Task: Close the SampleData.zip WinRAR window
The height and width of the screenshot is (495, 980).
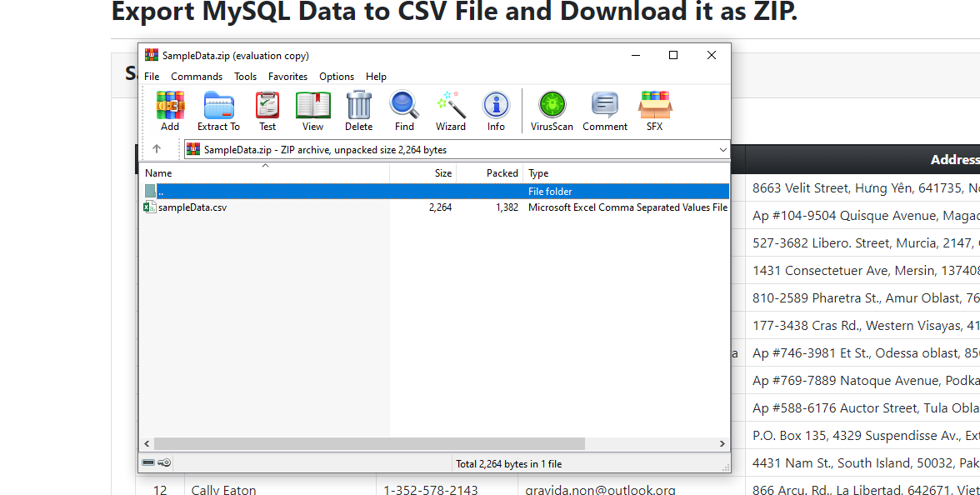Action: coord(712,55)
